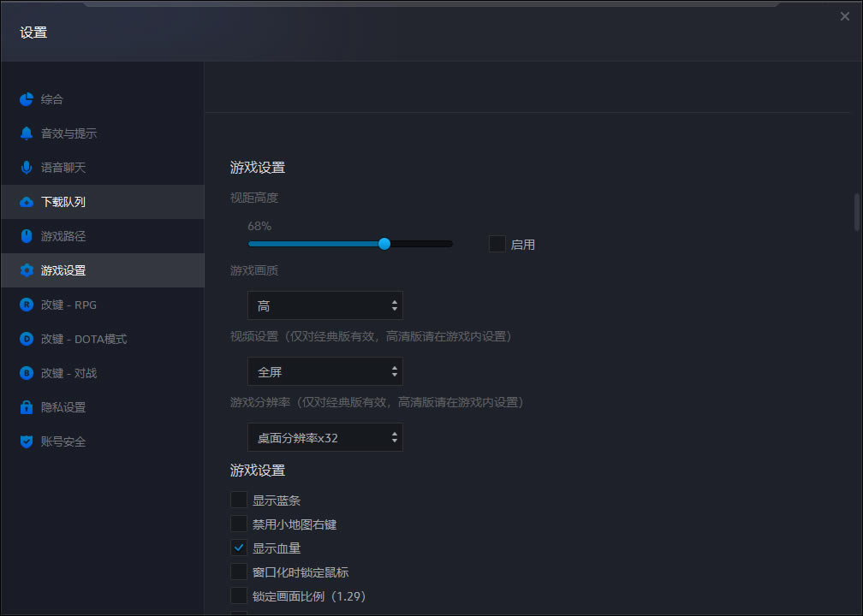The image size is (863, 616).
Task: Enable the 启用 checkbox for view height
Action: 497,244
